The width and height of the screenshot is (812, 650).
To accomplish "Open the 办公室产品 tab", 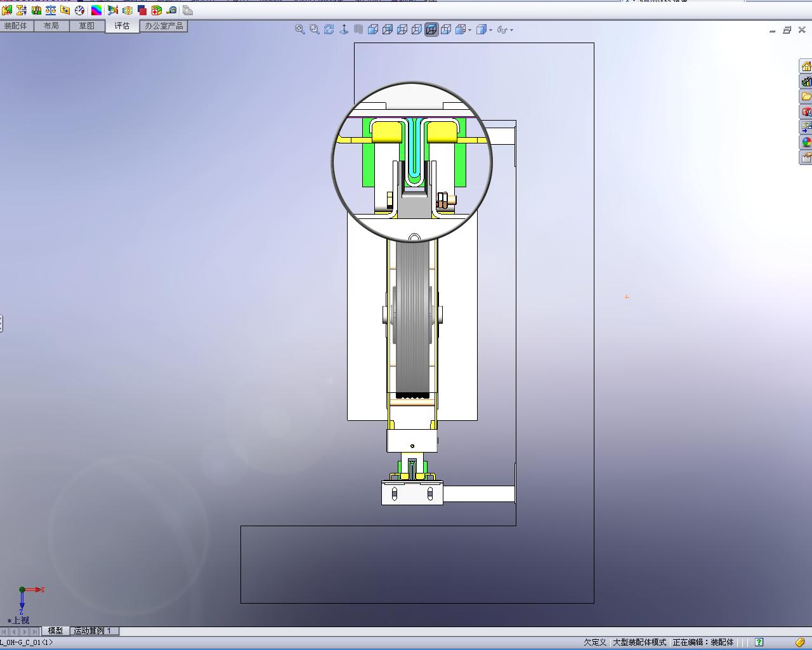I will 164,26.
